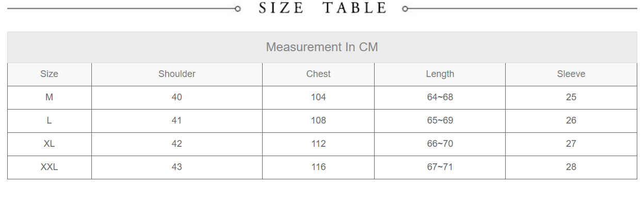Viewport: 644px width, 199px height.
Task: Click the Sleeve column header
Action: (x=571, y=74)
